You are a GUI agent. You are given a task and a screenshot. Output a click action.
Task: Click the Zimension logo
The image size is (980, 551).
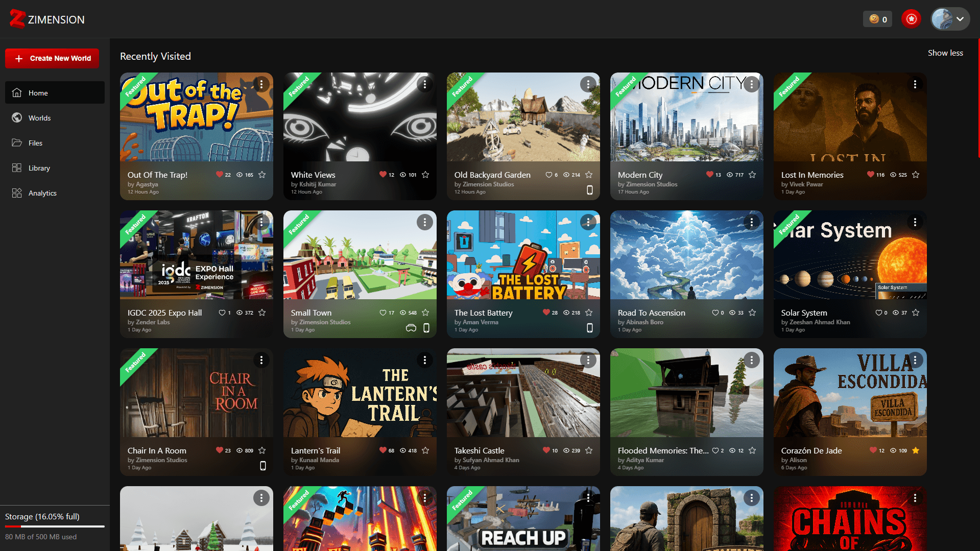pyautogui.click(x=47, y=19)
